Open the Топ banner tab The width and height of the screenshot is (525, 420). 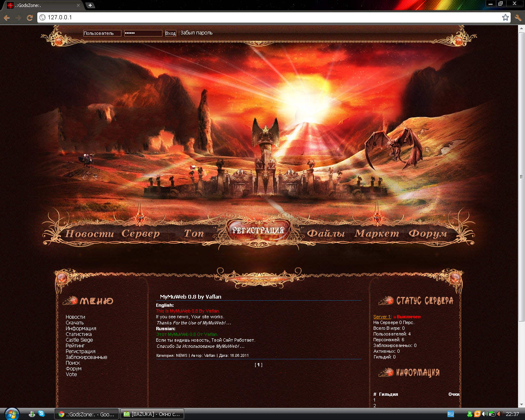(194, 233)
